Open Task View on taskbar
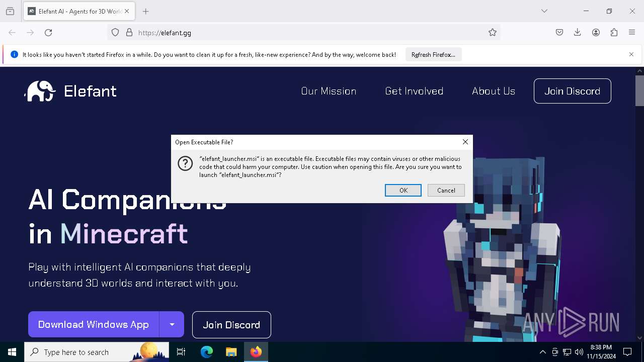 point(181,352)
